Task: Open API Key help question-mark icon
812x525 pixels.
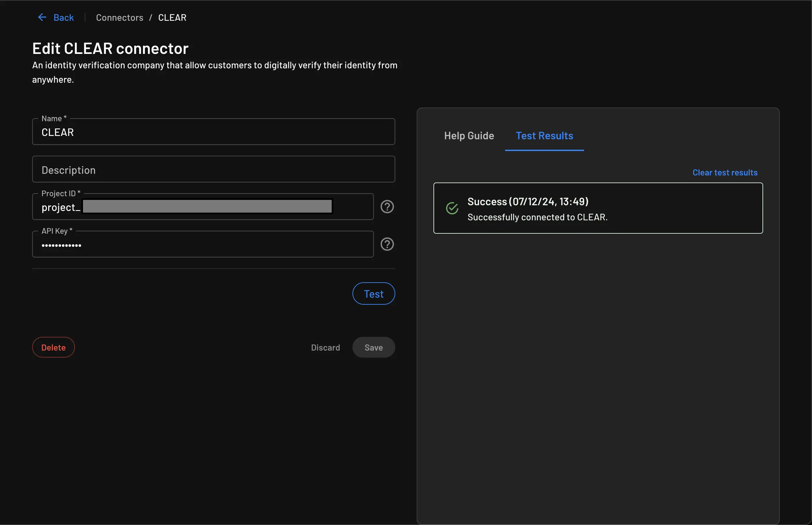Action: (x=387, y=244)
